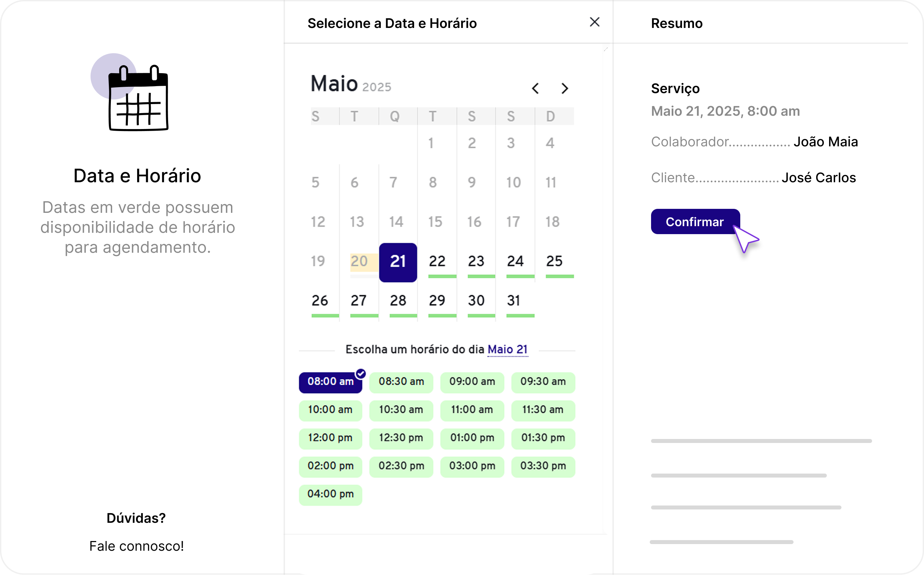Pick the 04:00 pm time slot
The height and width of the screenshot is (575, 924).
tap(330, 495)
